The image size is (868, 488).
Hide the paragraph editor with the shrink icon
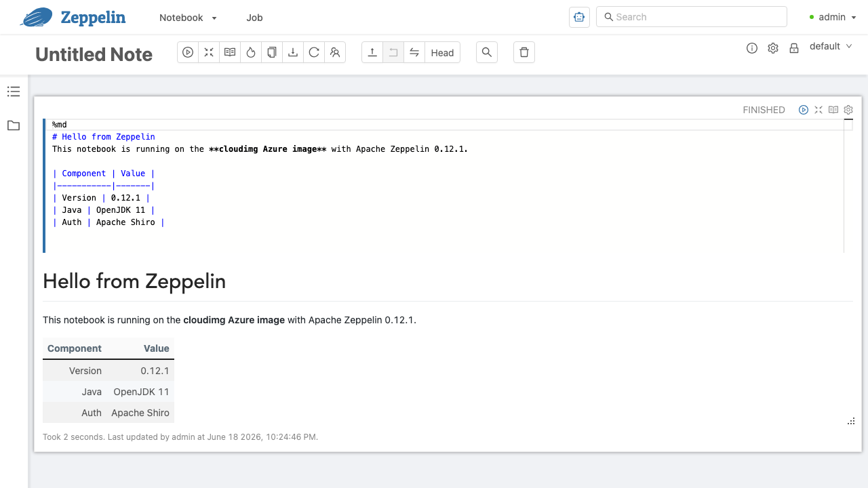click(818, 110)
